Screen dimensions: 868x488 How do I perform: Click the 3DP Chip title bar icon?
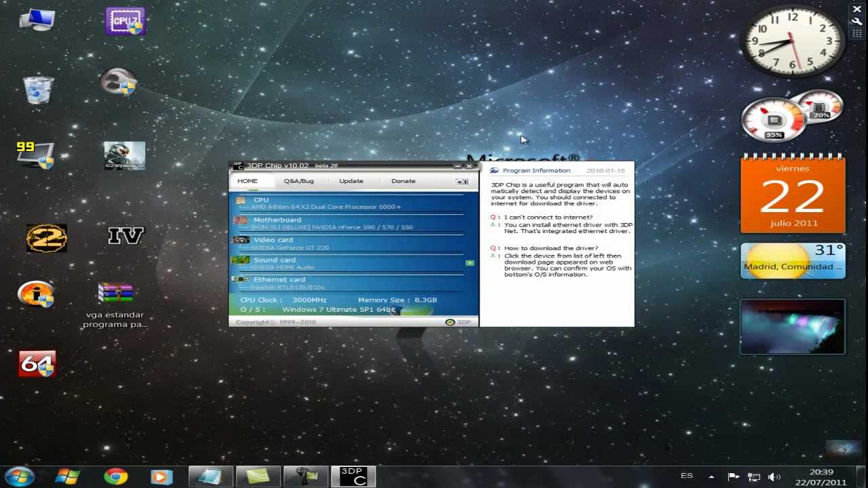click(239, 165)
